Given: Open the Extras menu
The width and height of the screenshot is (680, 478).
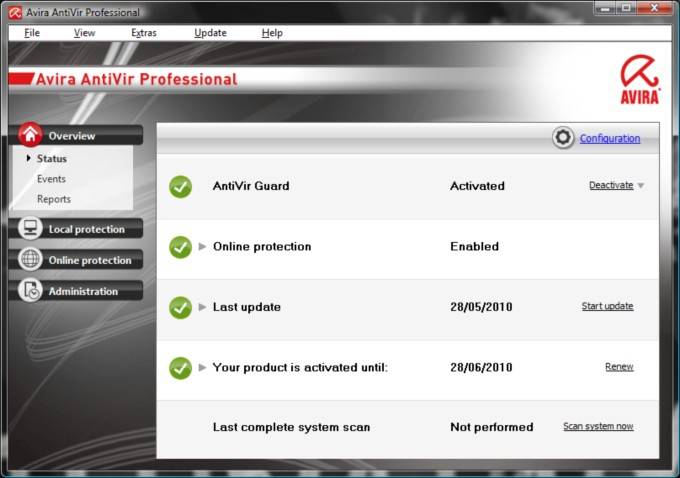Looking at the screenshot, I should [x=143, y=33].
